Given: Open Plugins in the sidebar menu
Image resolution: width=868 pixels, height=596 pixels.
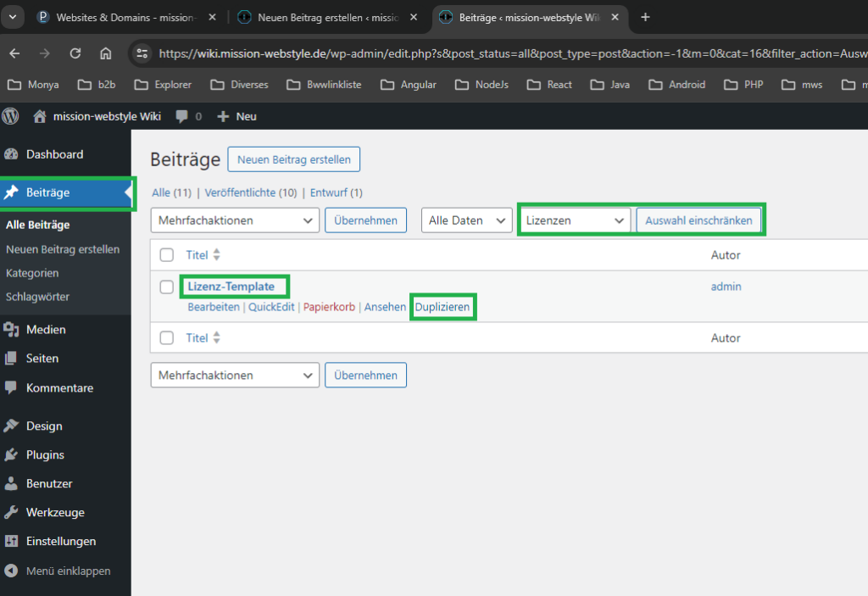Looking at the screenshot, I should pos(45,455).
